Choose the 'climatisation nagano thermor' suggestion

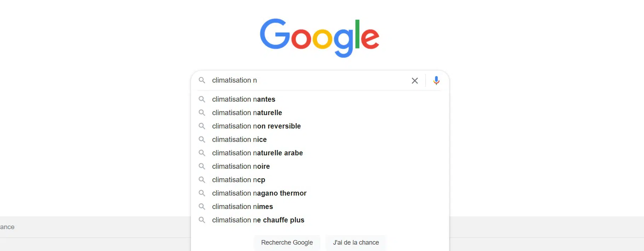259,193
